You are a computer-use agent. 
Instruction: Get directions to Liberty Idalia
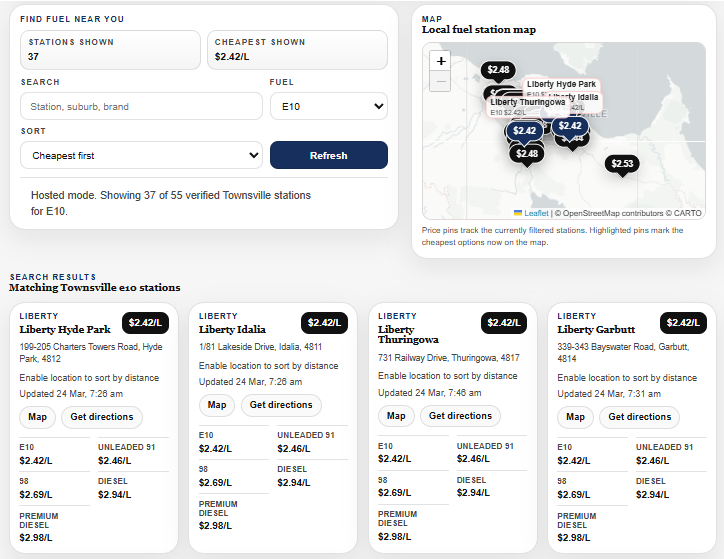point(281,405)
